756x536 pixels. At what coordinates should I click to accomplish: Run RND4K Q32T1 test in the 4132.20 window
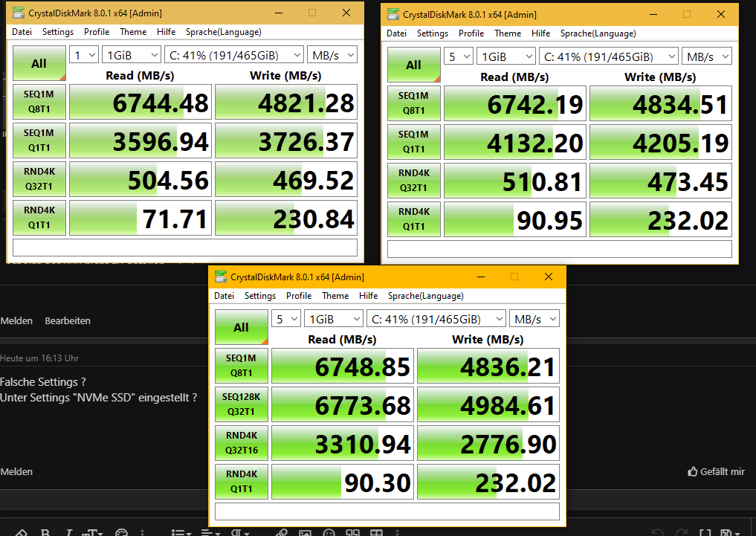[x=413, y=180]
